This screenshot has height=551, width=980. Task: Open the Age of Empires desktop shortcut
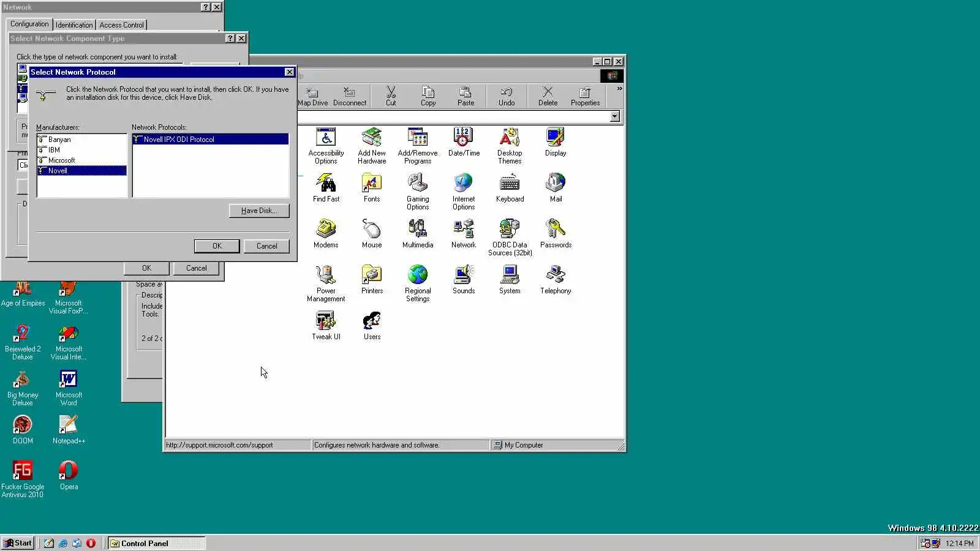23,293
